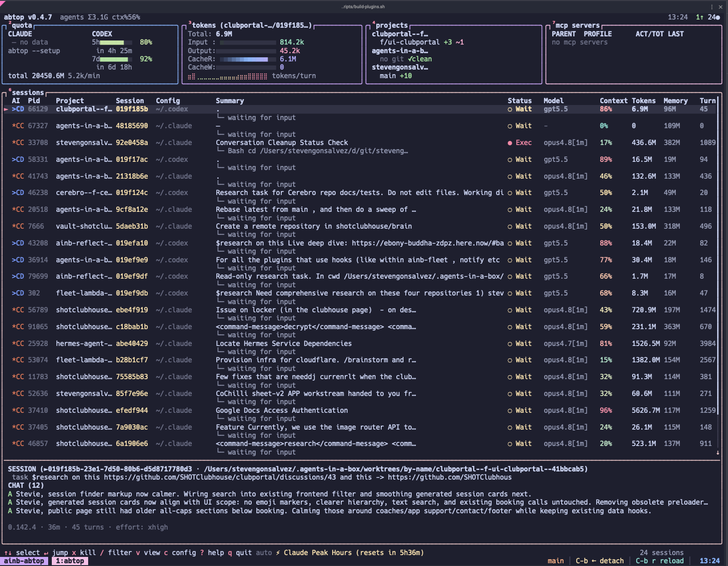Screen dimensions: 728x566
Task: Click the 'CHAT (12)' heading
Action: coord(26,486)
